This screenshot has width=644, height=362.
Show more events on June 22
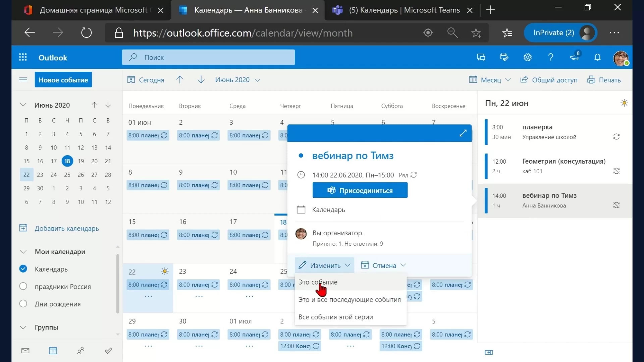(148, 296)
